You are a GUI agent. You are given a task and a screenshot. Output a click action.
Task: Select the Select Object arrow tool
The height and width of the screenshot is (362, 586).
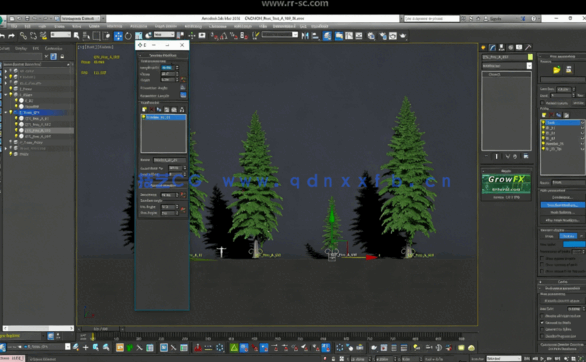(76, 36)
